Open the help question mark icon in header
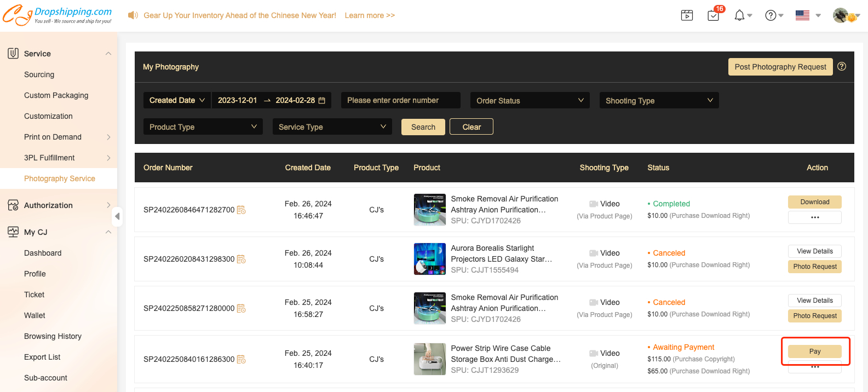Screen dimensions: 868x392 point(771,15)
